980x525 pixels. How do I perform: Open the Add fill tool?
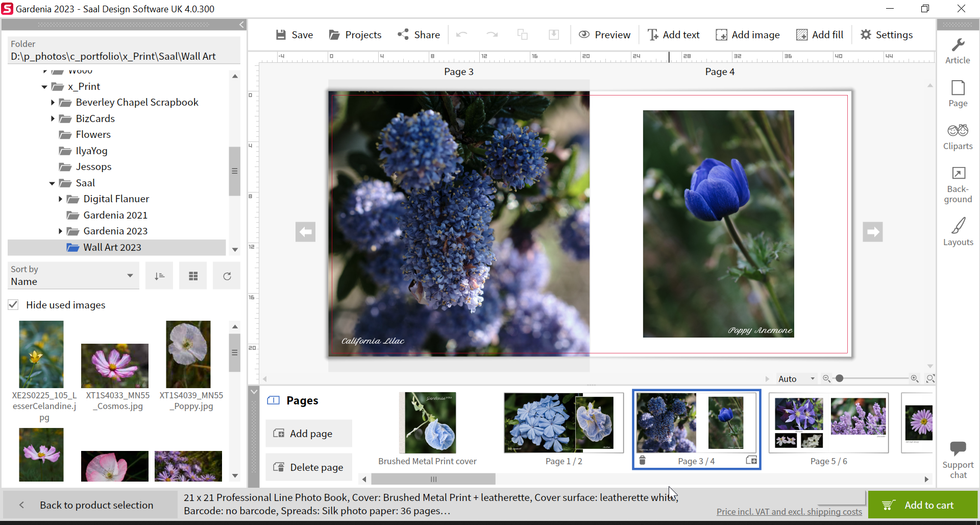[820, 34]
